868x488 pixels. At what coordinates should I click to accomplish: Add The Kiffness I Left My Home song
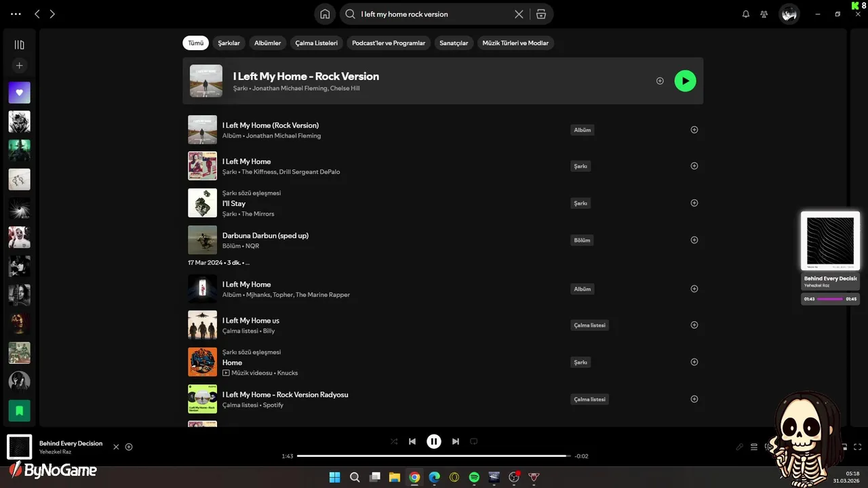(x=694, y=166)
